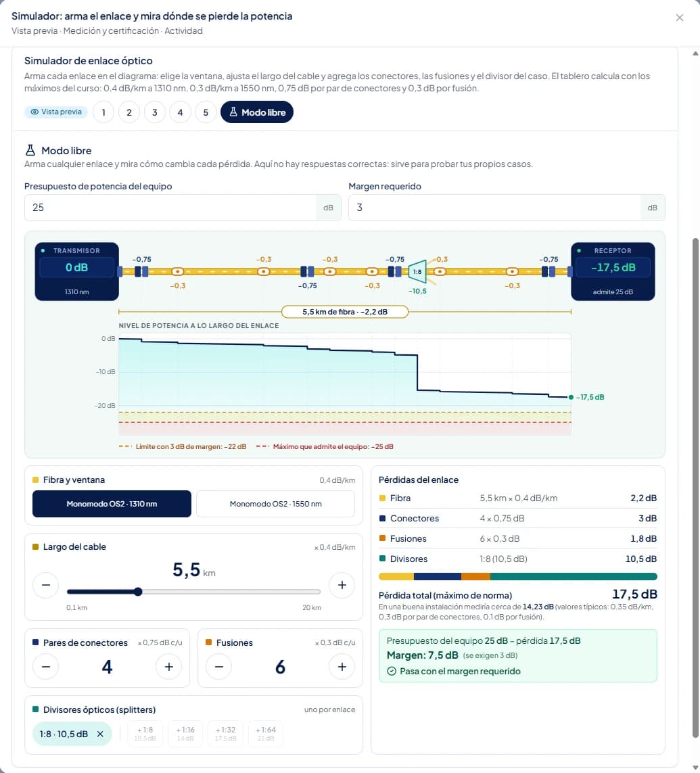Decrease pares de conectores count
This screenshot has height=773, width=700.
pos(45,667)
